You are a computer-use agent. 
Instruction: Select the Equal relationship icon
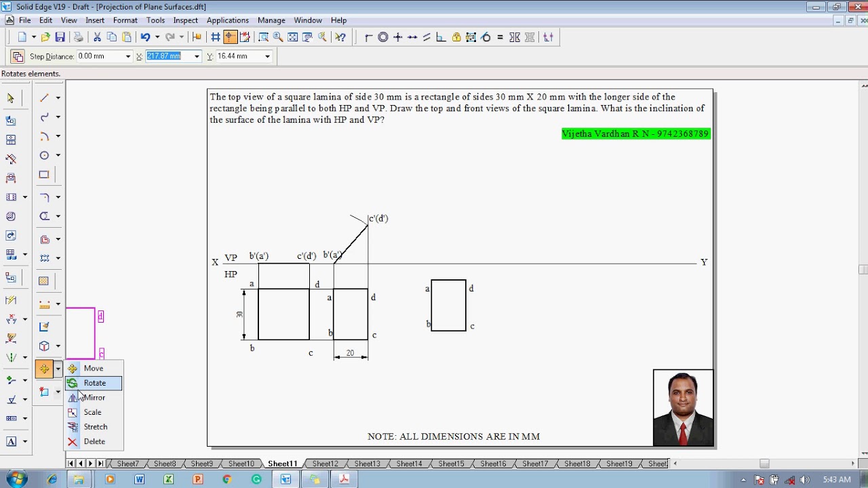coord(500,37)
